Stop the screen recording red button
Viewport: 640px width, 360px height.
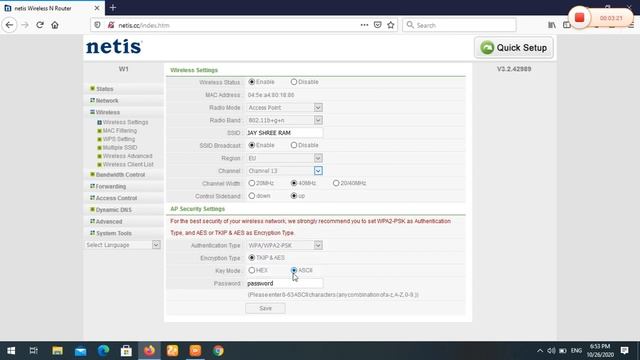click(580, 18)
